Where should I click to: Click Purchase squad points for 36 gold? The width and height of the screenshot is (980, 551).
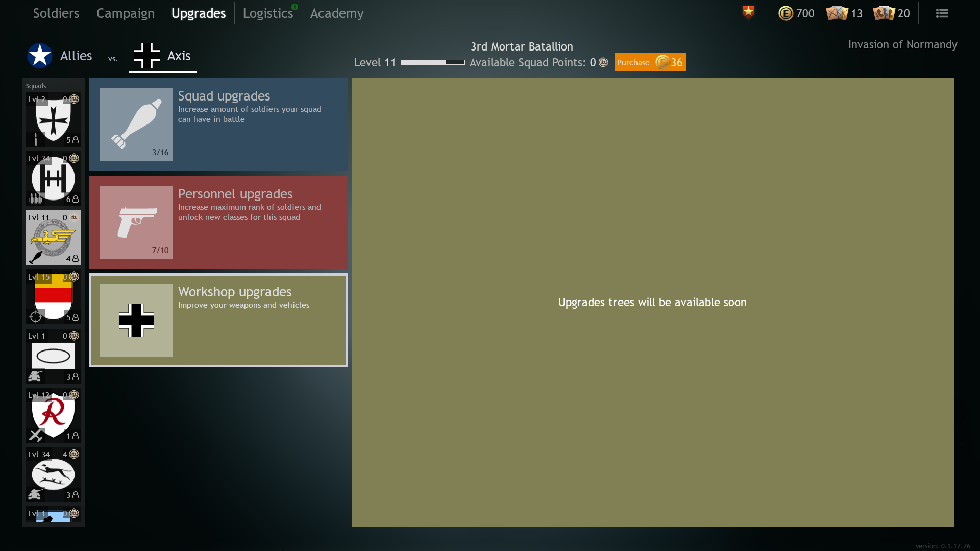pos(649,62)
